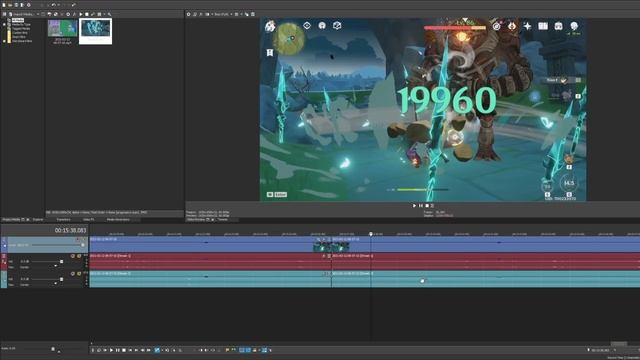The height and width of the screenshot is (360, 640).
Task: Click Copy Snapshot to clipboard icon
Action: point(247,14)
